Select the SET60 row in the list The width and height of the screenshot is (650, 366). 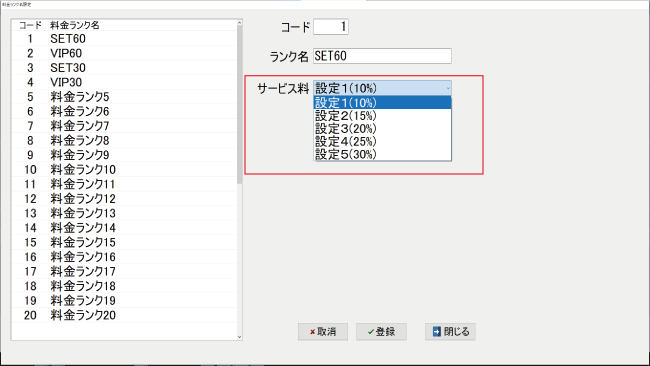click(124, 39)
